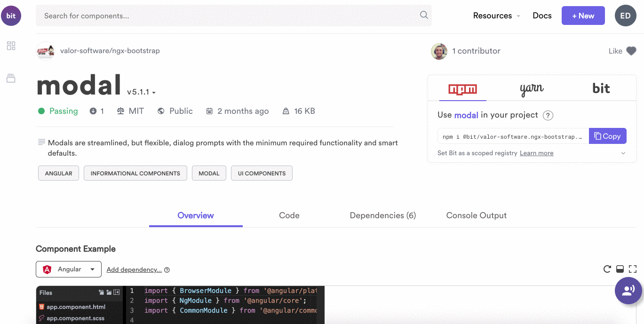
Task: Add a new file in Files panel
Action: pyautogui.click(x=101, y=292)
